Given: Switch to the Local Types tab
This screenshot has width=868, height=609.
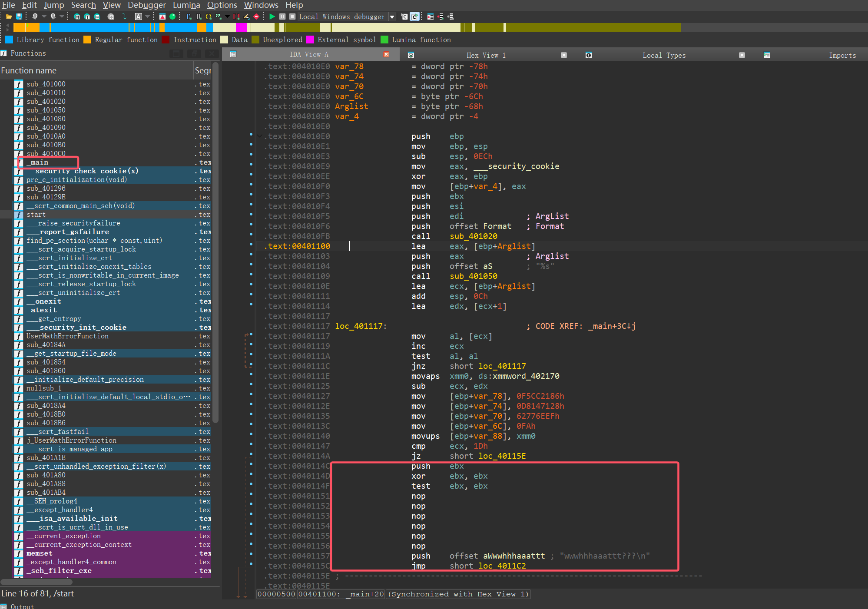Looking at the screenshot, I should tap(664, 55).
